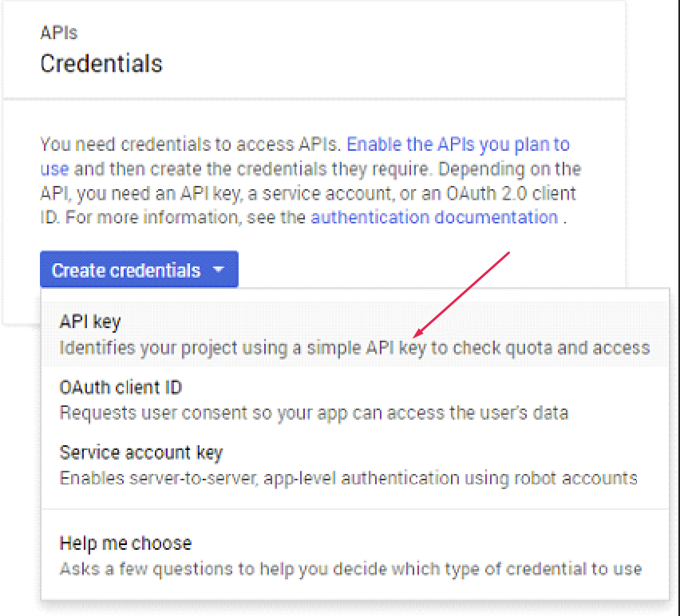Screen dimensions: 680x616
Task: Open the Enable the APIs you plan to link
Action: (x=457, y=145)
